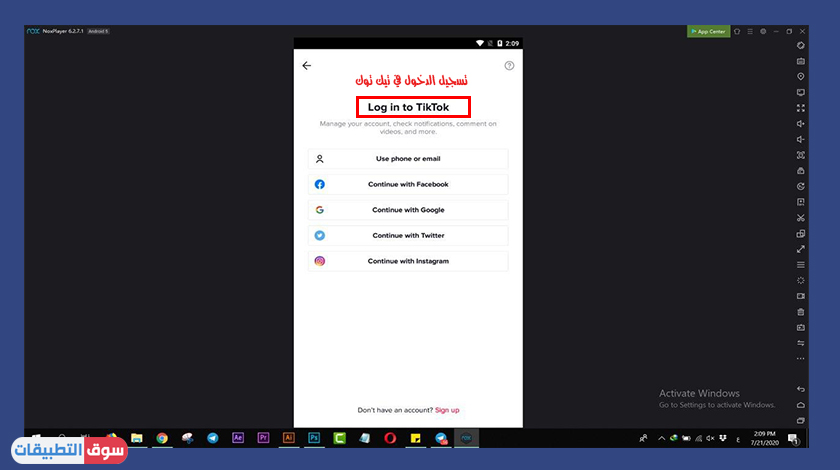Viewport: 840px width, 470px height.
Task: Open Google Chrome from the taskbar
Action: (x=162, y=438)
